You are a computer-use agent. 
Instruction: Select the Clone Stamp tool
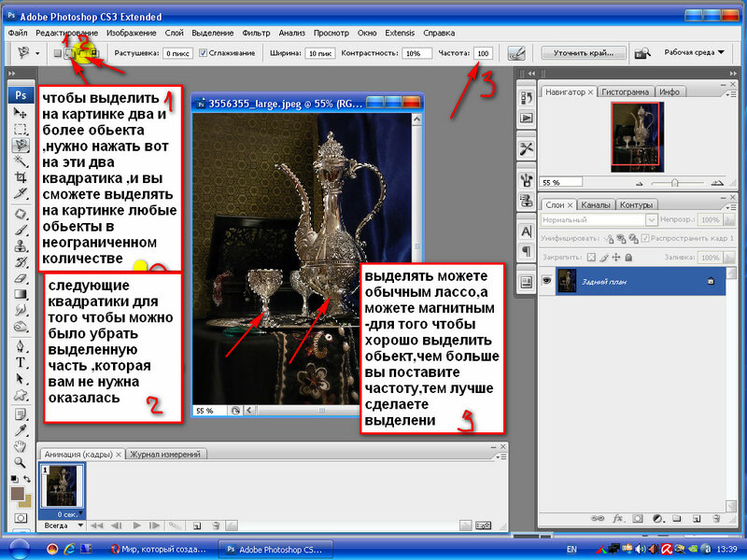coord(20,245)
